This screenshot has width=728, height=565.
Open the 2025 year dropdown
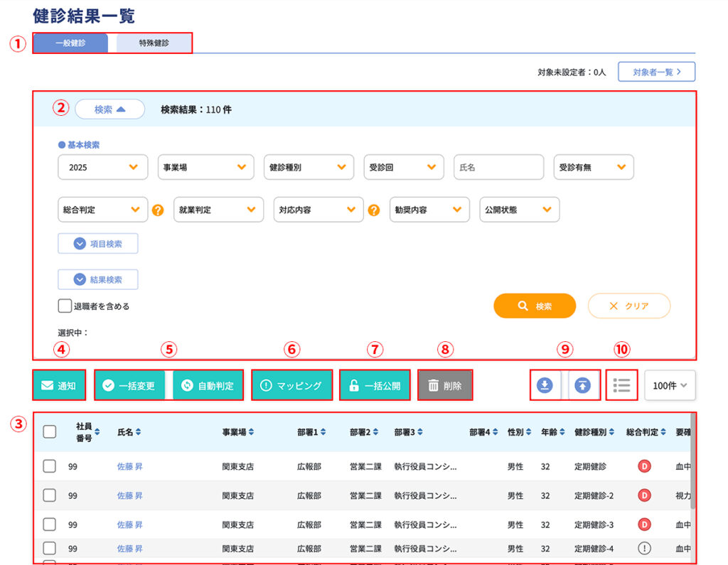(x=103, y=168)
